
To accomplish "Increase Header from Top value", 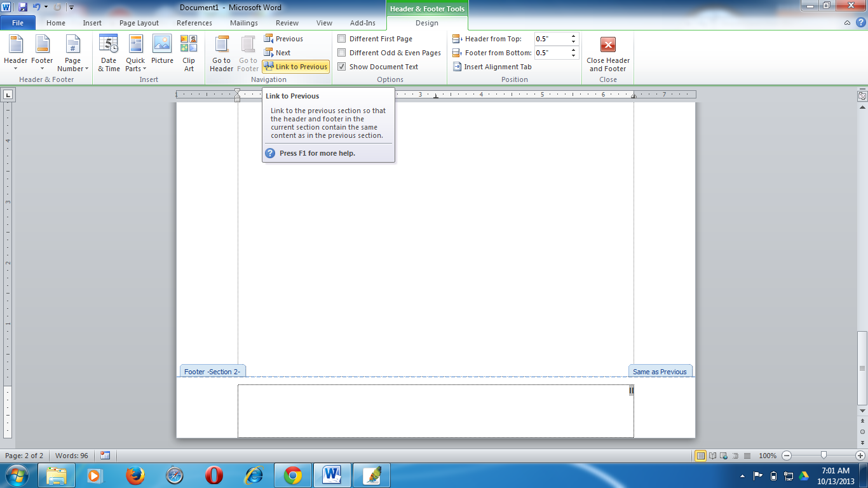I will tap(574, 36).
